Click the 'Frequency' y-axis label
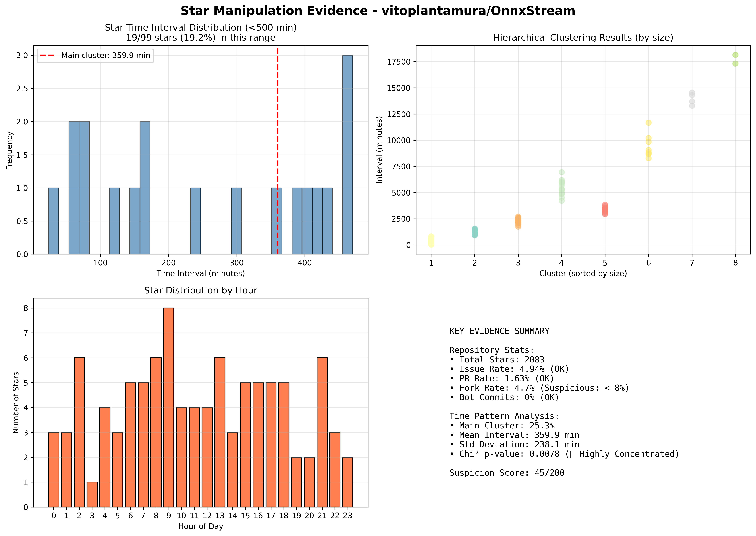 point(9,151)
